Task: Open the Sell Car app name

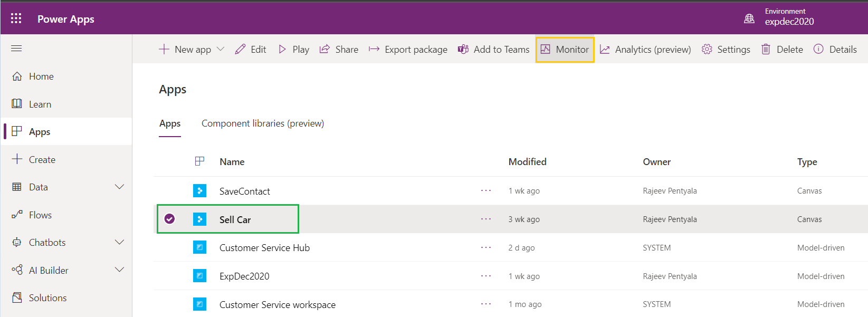Action: [235, 219]
